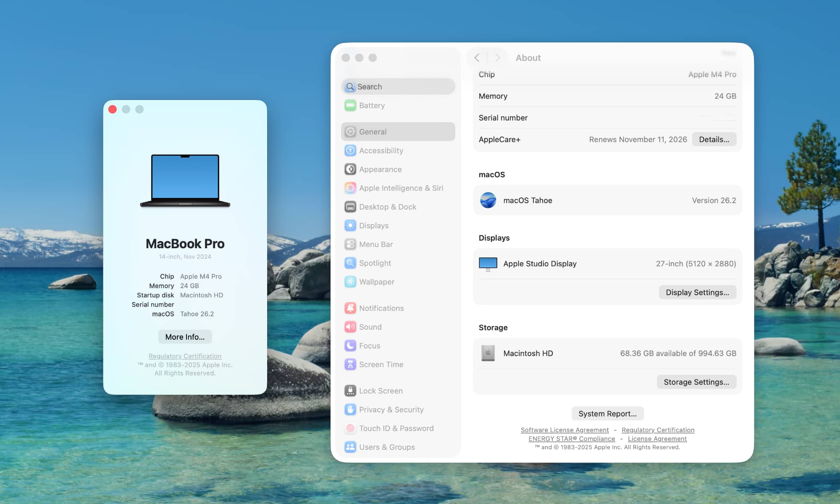Click Details next to AppleCare+

(x=714, y=139)
